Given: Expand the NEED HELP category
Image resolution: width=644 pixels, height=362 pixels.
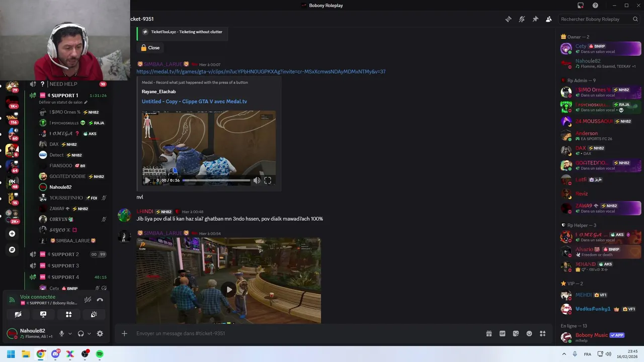Looking at the screenshot, I should 63,84.
